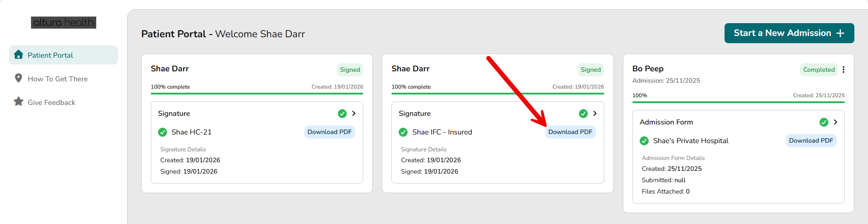
Task: Click the Completed status badge on Bo Peep
Action: pyautogui.click(x=819, y=70)
